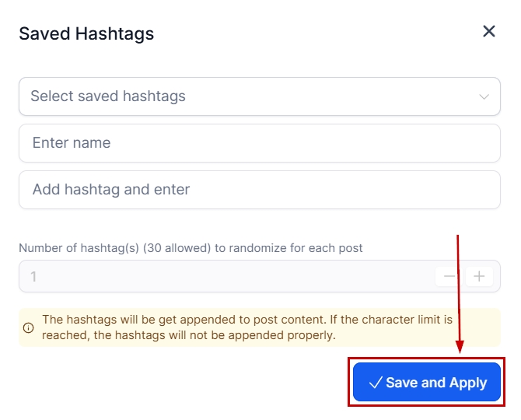This screenshot has width=521, height=420.
Task: Decrease hashtag count with minus button
Action: point(449,276)
